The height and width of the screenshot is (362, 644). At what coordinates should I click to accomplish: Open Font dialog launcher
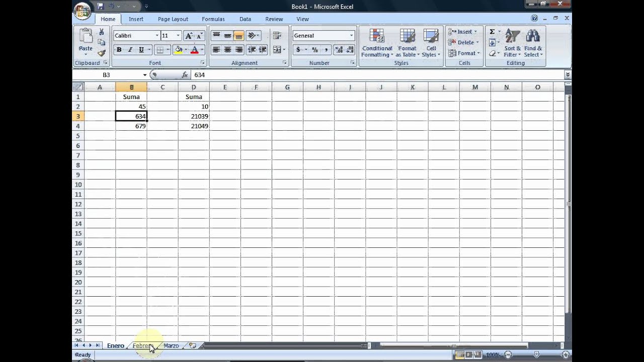pyautogui.click(x=203, y=63)
